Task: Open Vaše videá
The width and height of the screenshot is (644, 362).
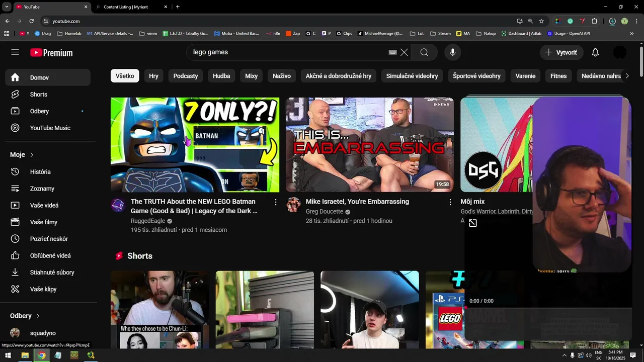Action: coord(48,205)
